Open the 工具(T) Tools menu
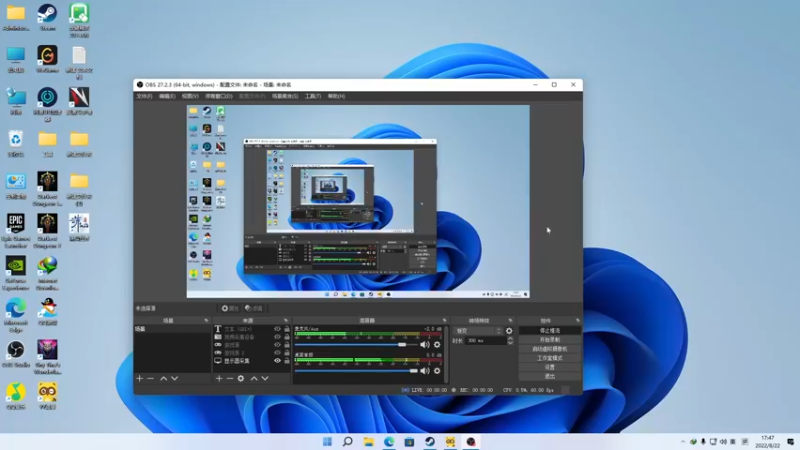800x450 pixels. (x=312, y=96)
